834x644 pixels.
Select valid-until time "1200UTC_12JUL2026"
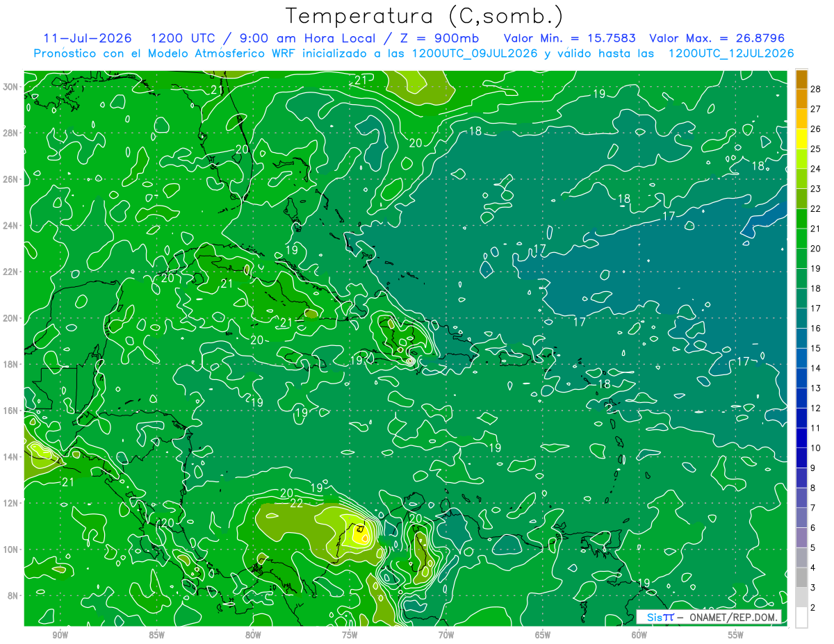(x=731, y=53)
